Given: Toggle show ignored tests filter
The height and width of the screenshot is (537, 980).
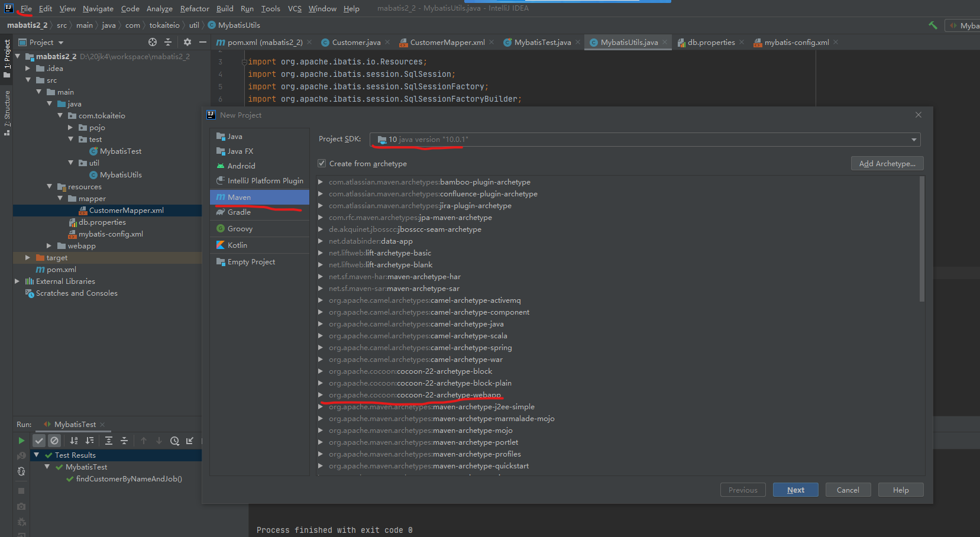Looking at the screenshot, I should click(x=54, y=441).
